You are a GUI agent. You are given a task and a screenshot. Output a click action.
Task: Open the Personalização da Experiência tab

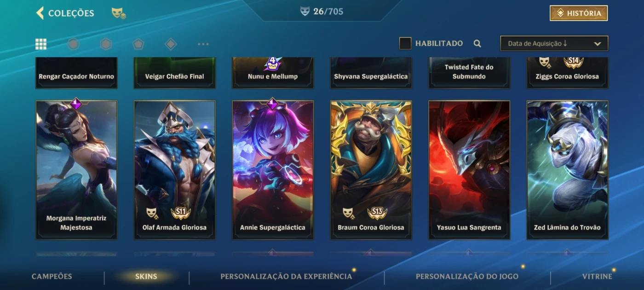286,277
